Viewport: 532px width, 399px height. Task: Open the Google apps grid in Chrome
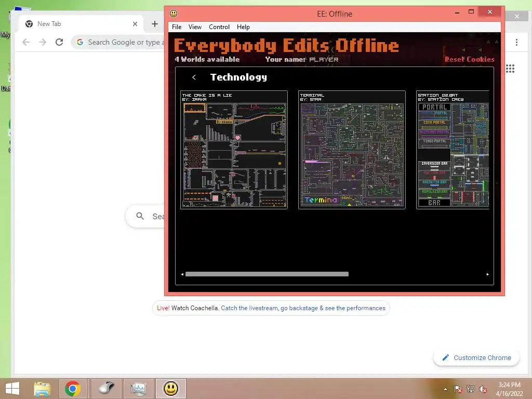[510, 69]
